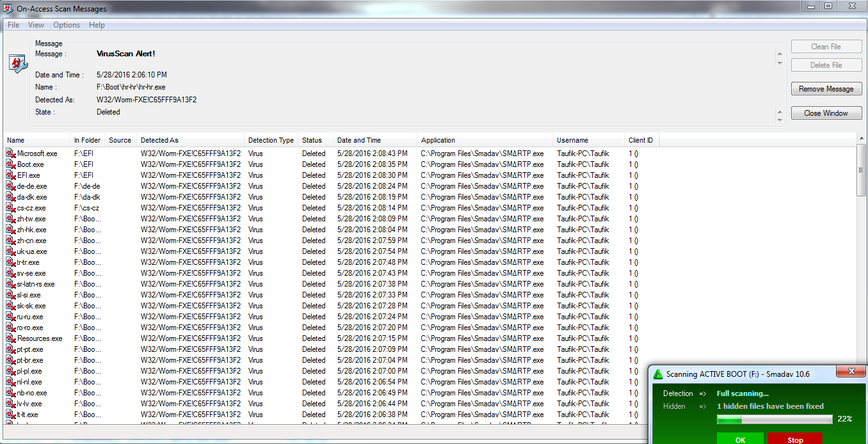This screenshot has width=868, height=444.
Task: Stop the Smadav boot scan
Action: pos(795,439)
